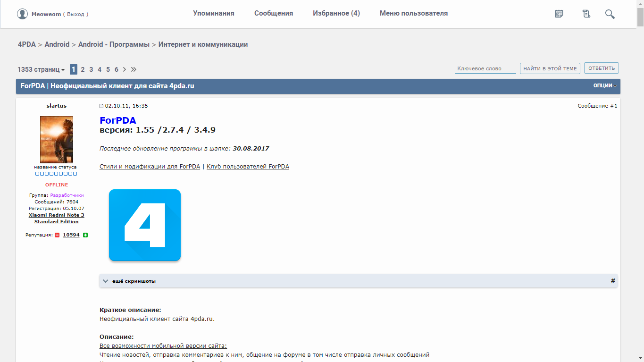Click "Сообщений: 7604" text

[57, 202]
